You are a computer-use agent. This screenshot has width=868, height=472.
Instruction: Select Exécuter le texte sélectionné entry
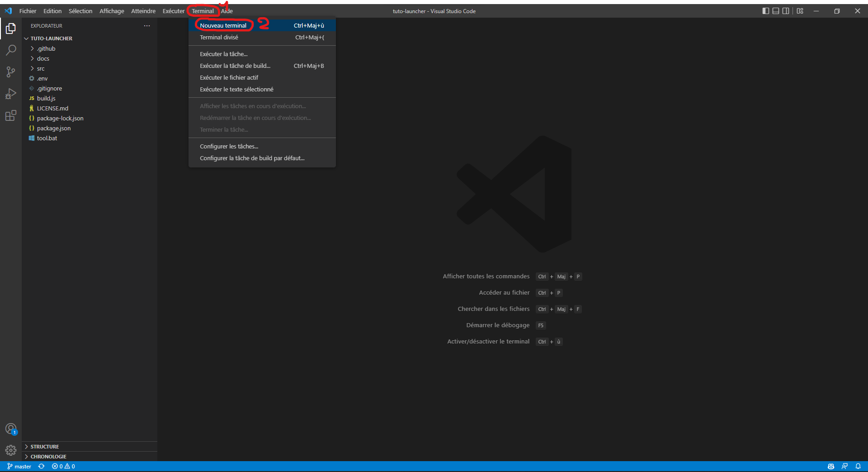[x=262, y=89]
